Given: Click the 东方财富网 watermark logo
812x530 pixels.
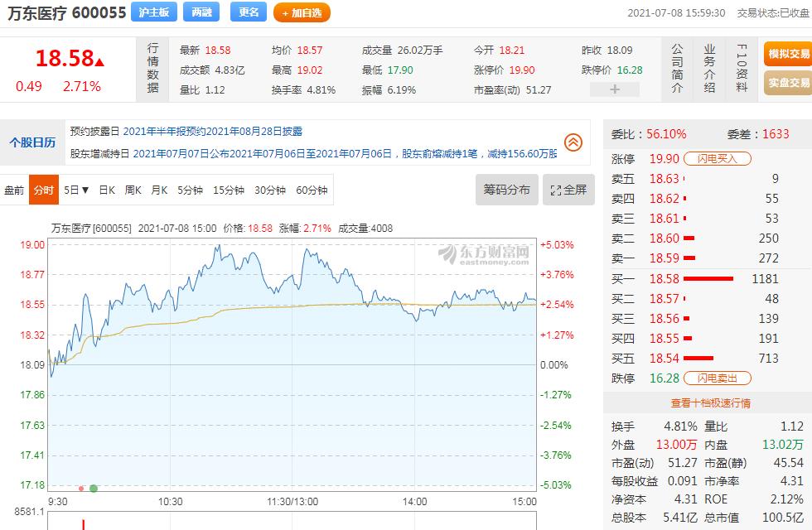Looking at the screenshot, I should [x=483, y=251].
